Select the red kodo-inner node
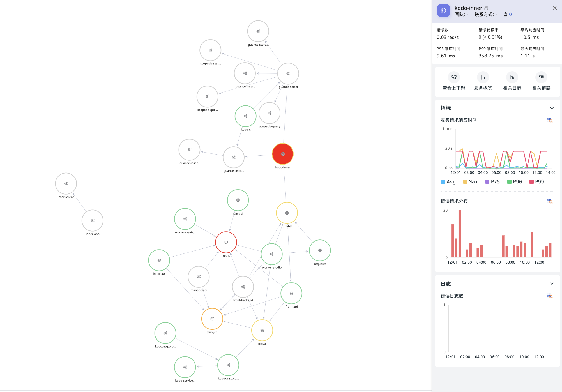The width and height of the screenshot is (562, 392). (283, 154)
